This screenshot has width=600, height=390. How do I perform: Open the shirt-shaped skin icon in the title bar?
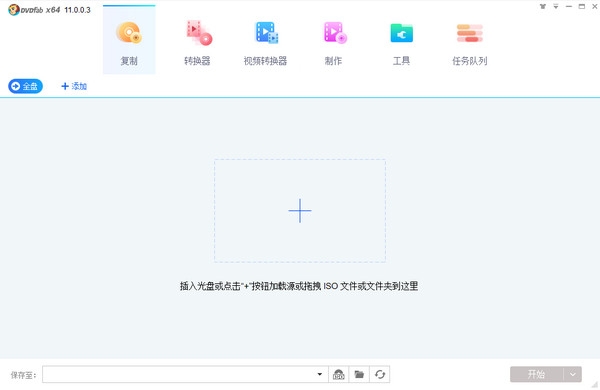(543, 7)
